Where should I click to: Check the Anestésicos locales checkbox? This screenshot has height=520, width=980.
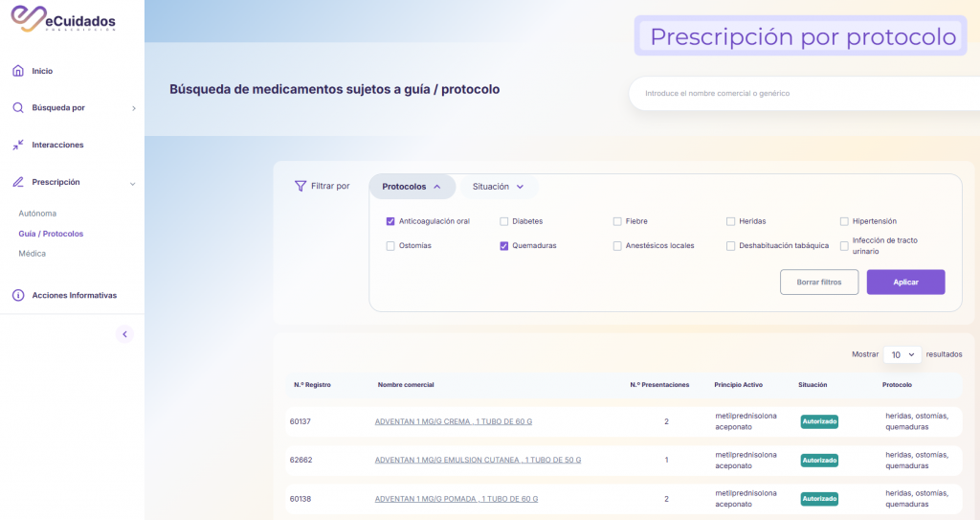coord(617,246)
